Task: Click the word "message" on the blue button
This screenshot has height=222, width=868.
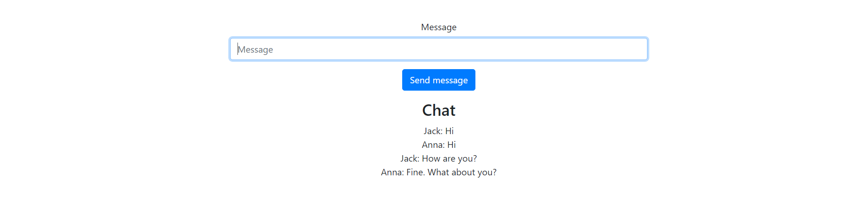Action: 450,81
